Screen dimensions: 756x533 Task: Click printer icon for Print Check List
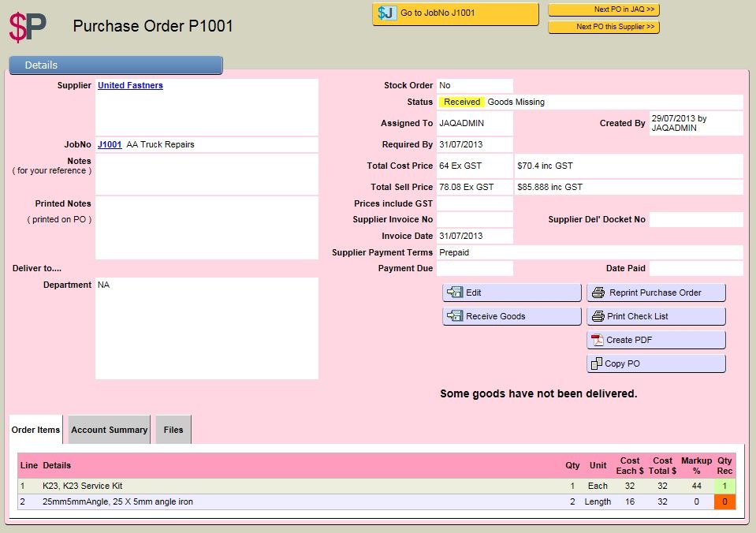pos(598,316)
